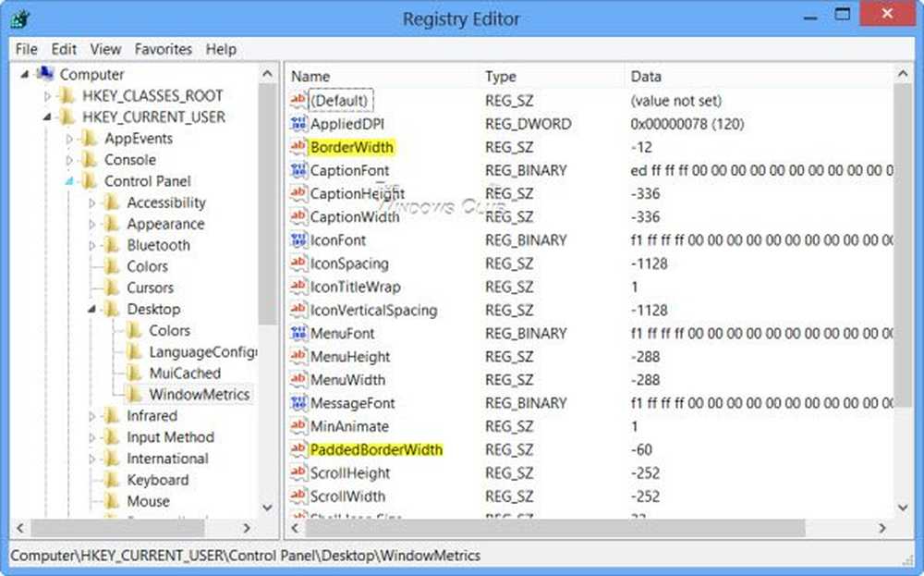This screenshot has height=576, width=924.
Task: Expand the Appearance key arrow
Action: (x=91, y=225)
